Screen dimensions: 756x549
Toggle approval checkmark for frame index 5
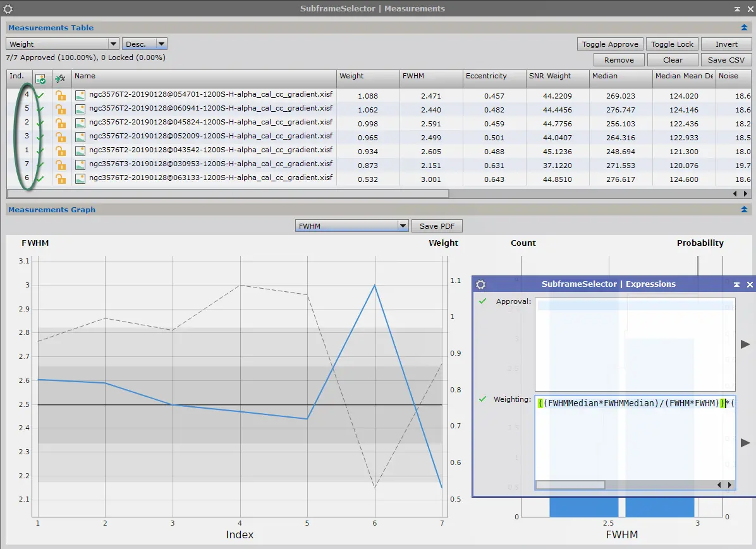click(40, 109)
